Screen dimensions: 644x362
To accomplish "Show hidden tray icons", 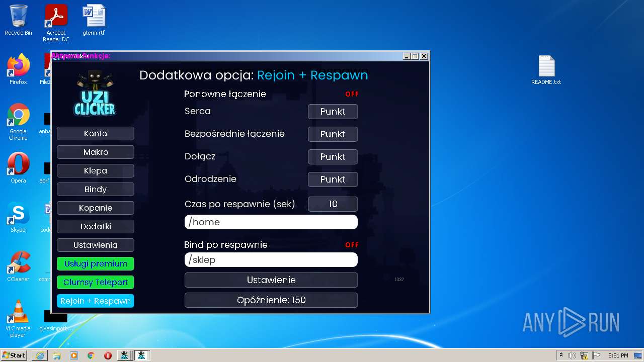I will [x=561, y=355].
